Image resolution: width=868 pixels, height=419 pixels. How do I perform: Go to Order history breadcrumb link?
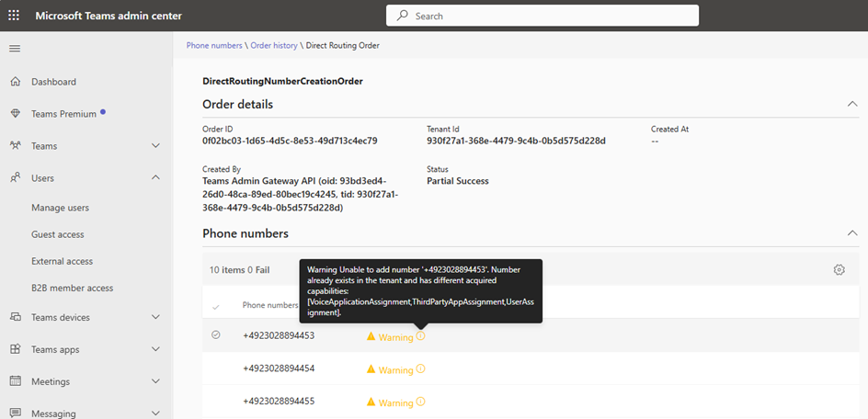[274, 45]
